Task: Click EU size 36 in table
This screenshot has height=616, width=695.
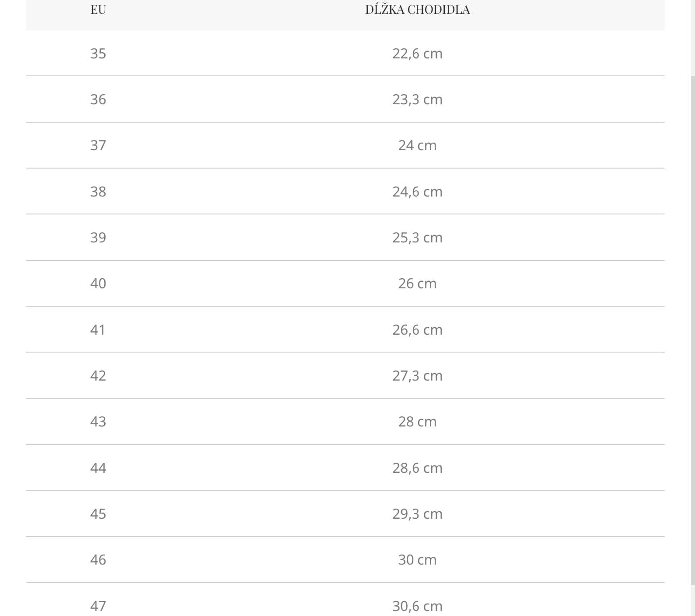Action: tap(98, 99)
